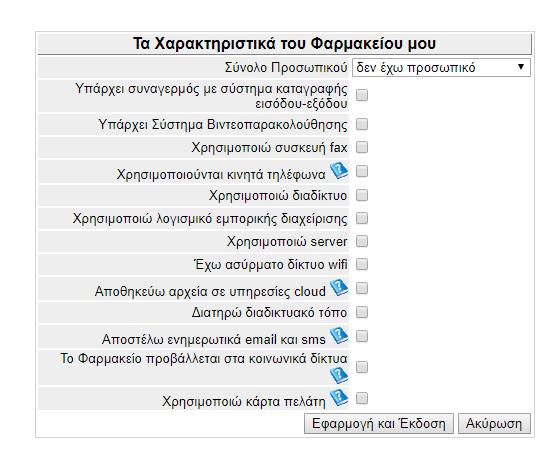Tick the Χρησιμοποιώ server checkbox

[x=362, y=241]
